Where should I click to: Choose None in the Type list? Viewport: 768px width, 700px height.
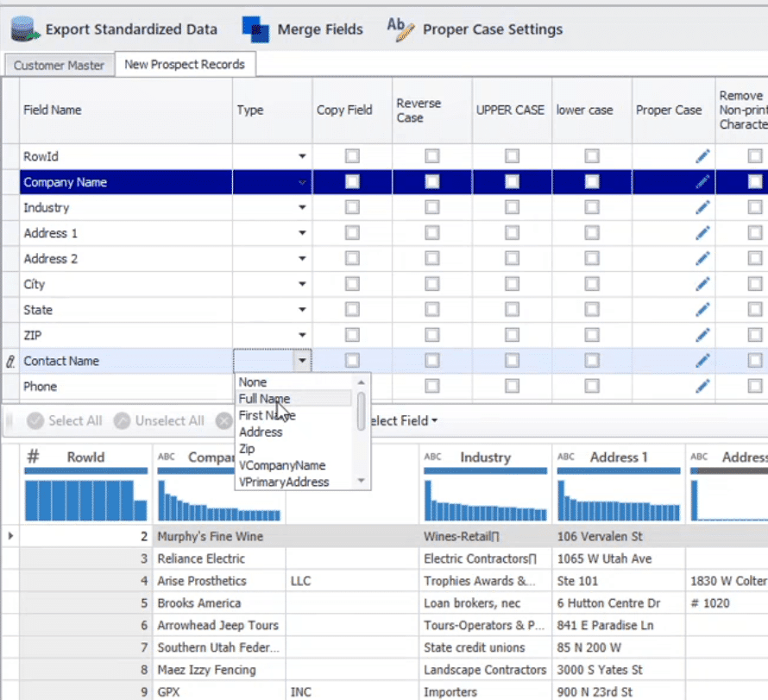pos(253,382)
